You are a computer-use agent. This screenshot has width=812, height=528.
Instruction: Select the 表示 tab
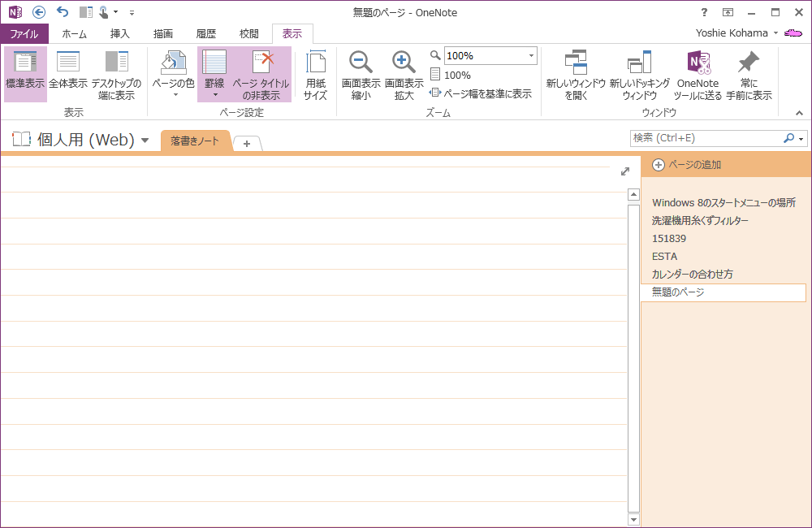(292, 33)
